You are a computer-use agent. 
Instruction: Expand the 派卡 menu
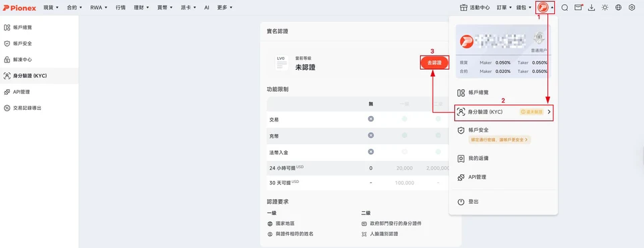coord(188,8)
